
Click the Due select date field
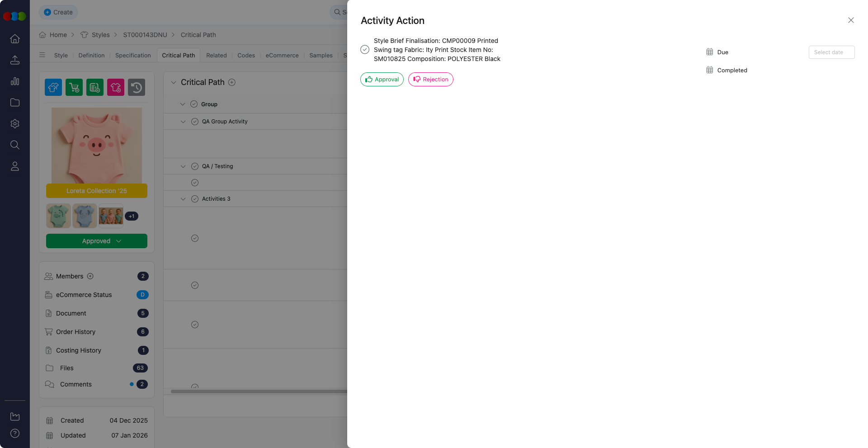[831, 52]
